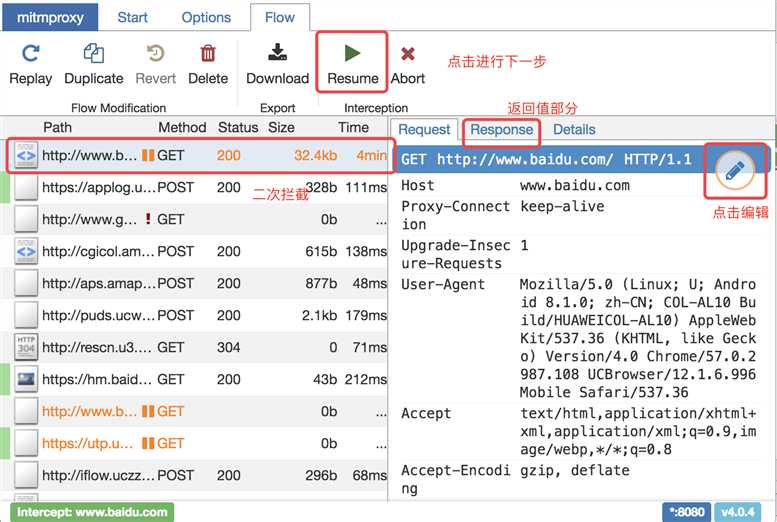
Task: Resume the intercepted flow
Action: [352, 63]
